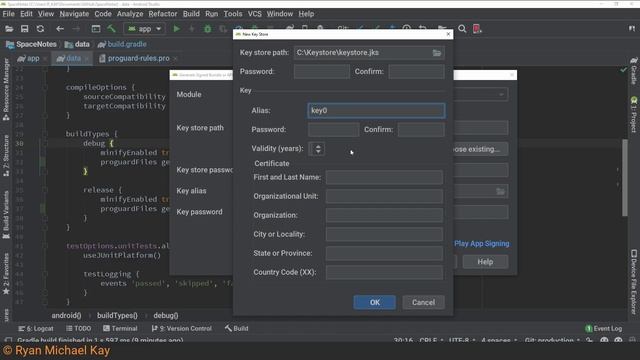
Task: Click the Validity years spinner arrows
Action: point(317,149)
